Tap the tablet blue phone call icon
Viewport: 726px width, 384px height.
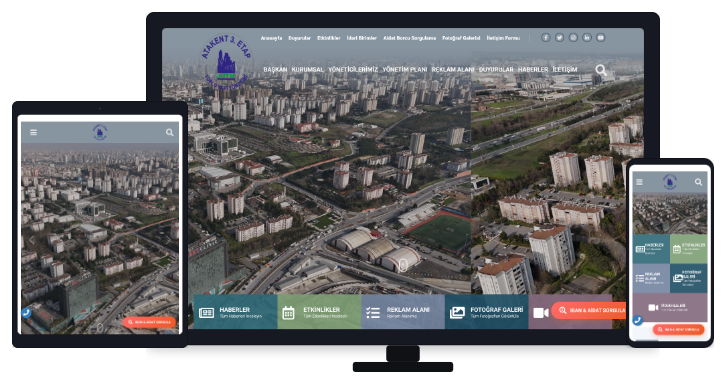pyautogui.click(x=26, y=313)
